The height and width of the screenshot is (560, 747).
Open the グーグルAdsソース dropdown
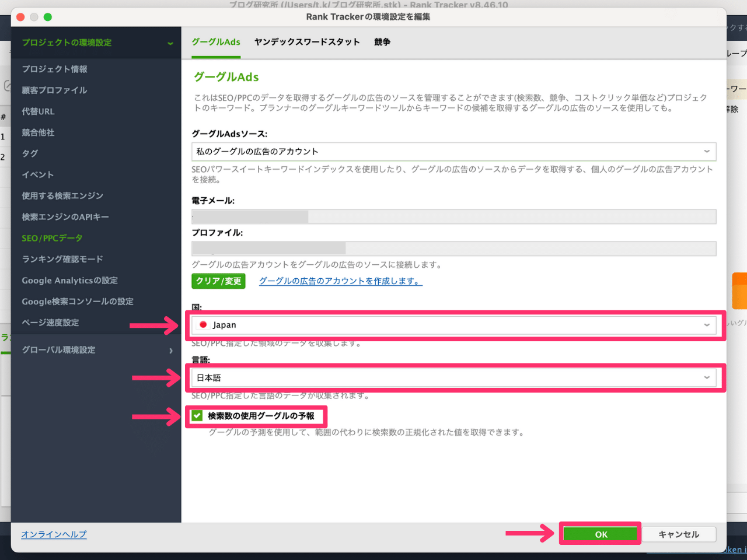(x=453, y=152)
